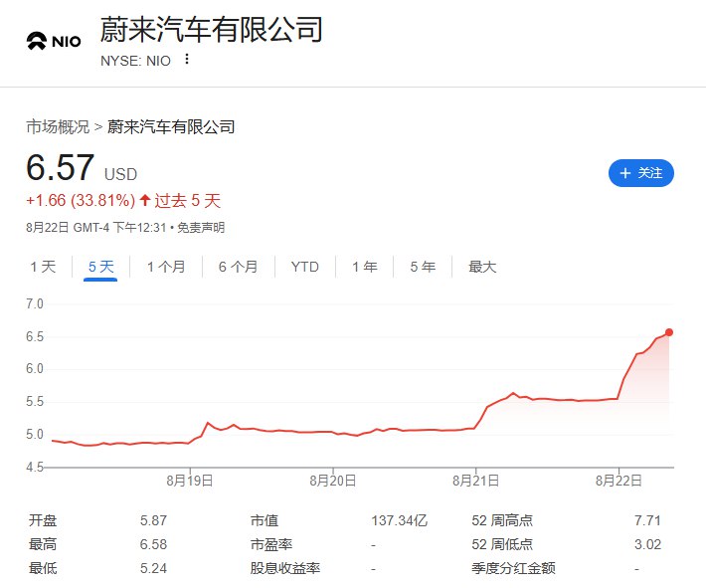The image size is (706, 588).
Task: Open the 市场概况 breadcrumb link
Action: 57,126
